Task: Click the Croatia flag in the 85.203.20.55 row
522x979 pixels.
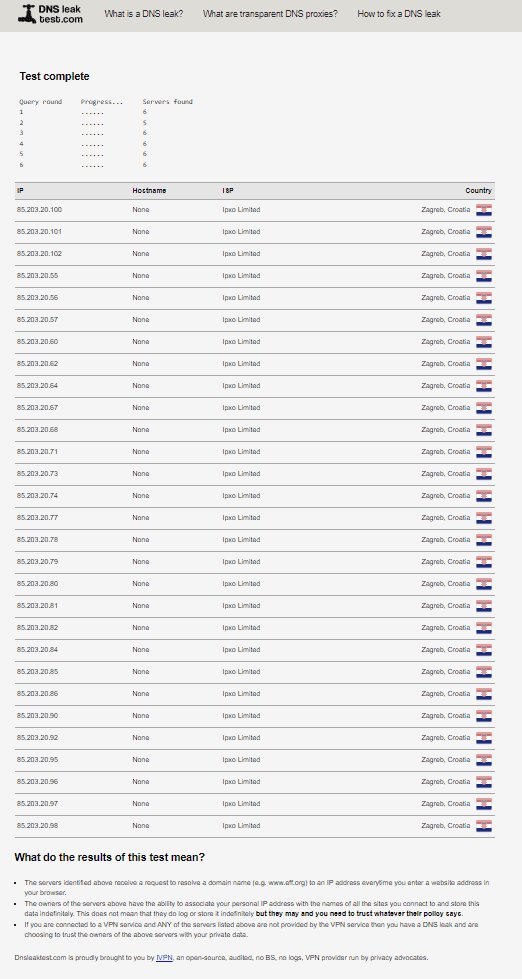Action: coord(484,276)
